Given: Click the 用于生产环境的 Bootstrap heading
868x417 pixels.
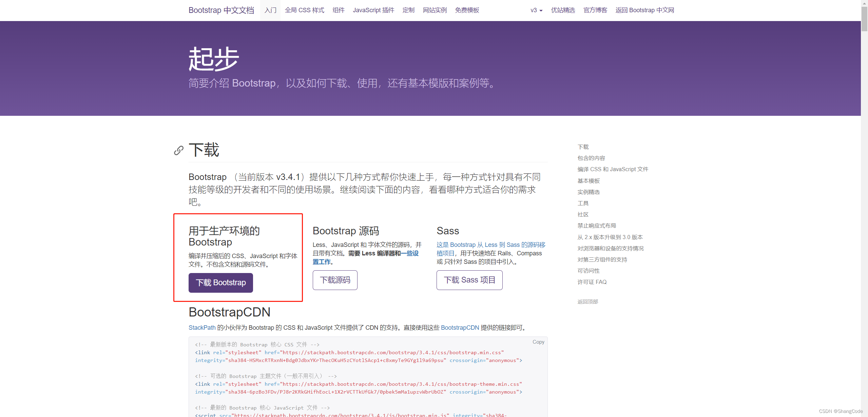Looking at the screenshot, I should (224, 236).
